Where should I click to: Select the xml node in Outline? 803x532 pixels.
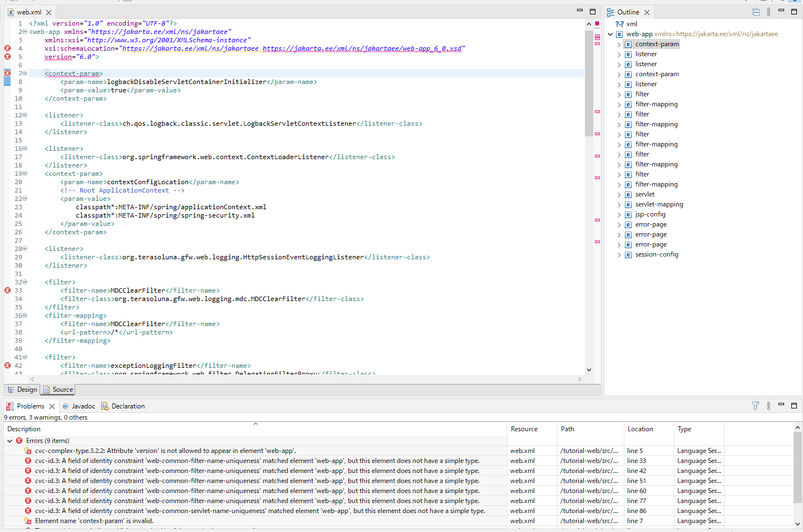pyautogui.click(x=627, y=24)
